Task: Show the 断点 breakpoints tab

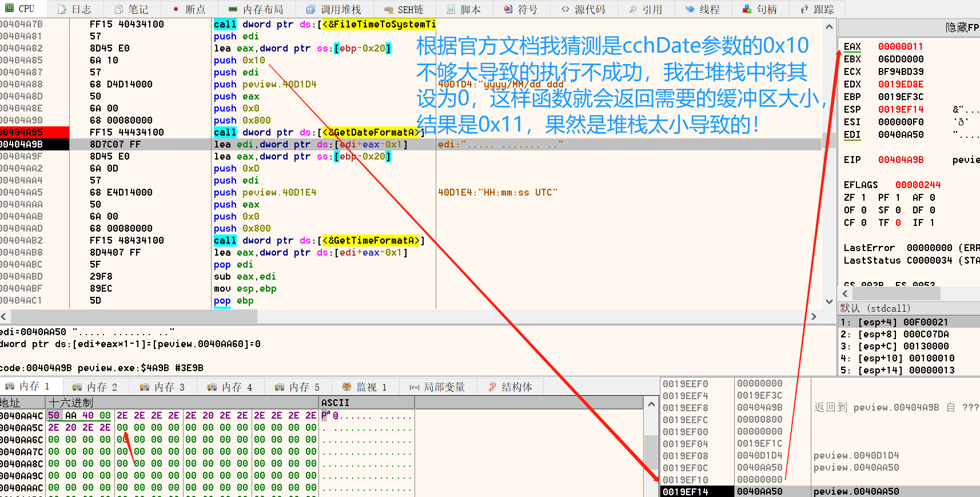Action: [189, 9]
